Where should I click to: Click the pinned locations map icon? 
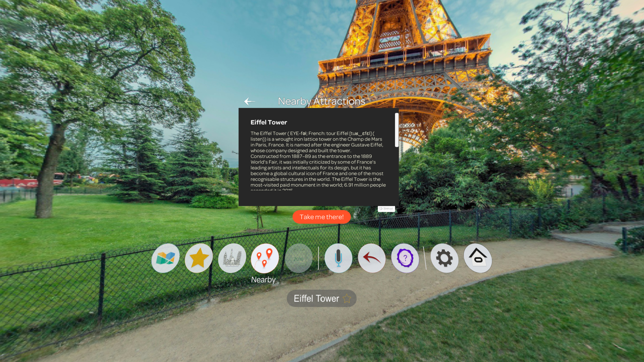pyautogui.click(x=264, y=258)
